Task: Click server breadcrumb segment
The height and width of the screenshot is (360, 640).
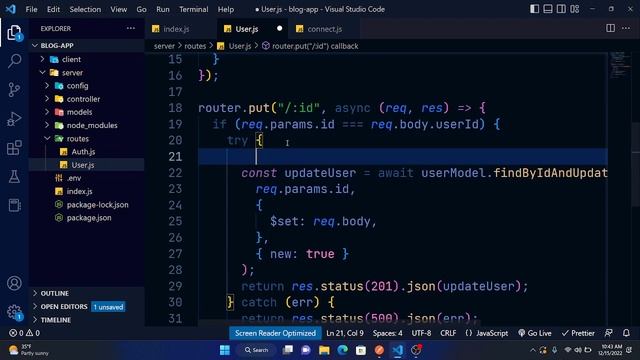Action: [164, 46]
